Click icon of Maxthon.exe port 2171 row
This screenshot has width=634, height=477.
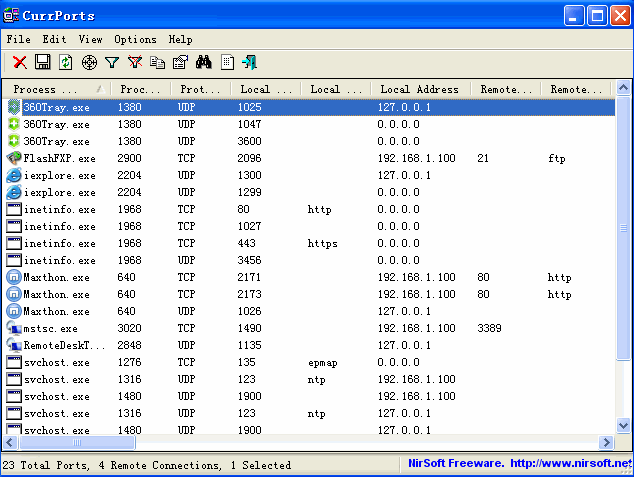point(14,277)
